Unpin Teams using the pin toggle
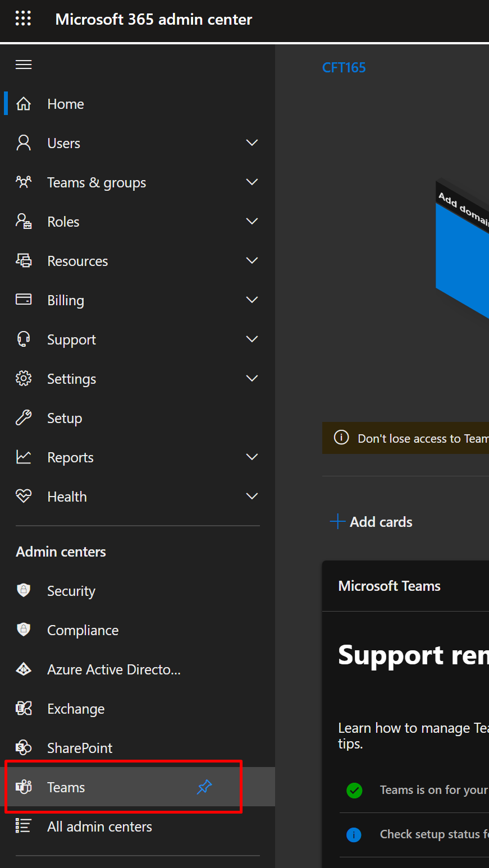 click(204, 787)
